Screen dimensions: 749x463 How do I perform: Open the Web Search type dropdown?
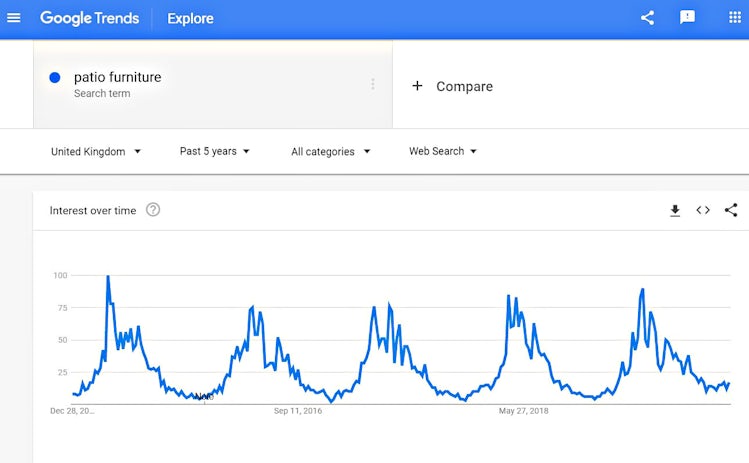click(442, 152)
